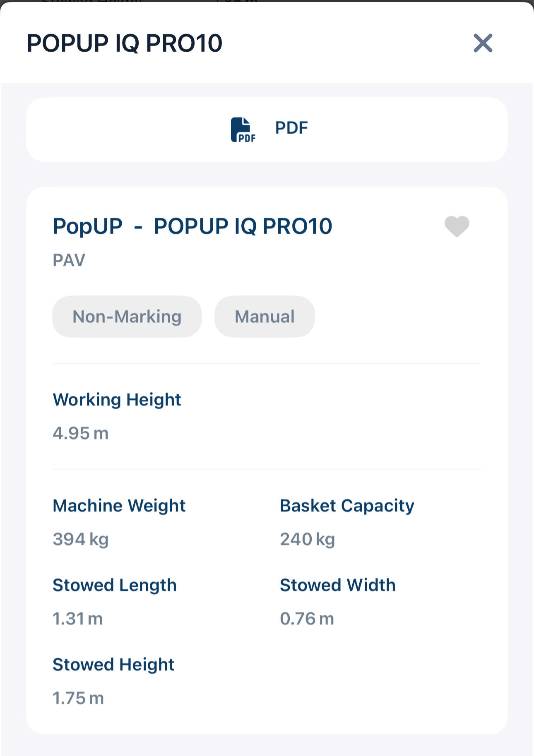534x756 pixels.
Task: Open the PDF download link
Action: 291,128
